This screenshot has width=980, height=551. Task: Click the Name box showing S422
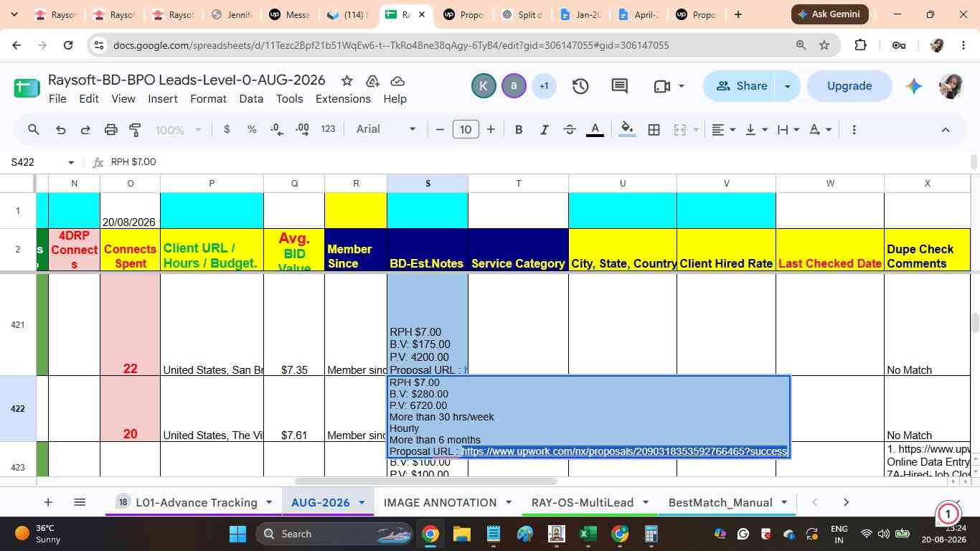43,162
